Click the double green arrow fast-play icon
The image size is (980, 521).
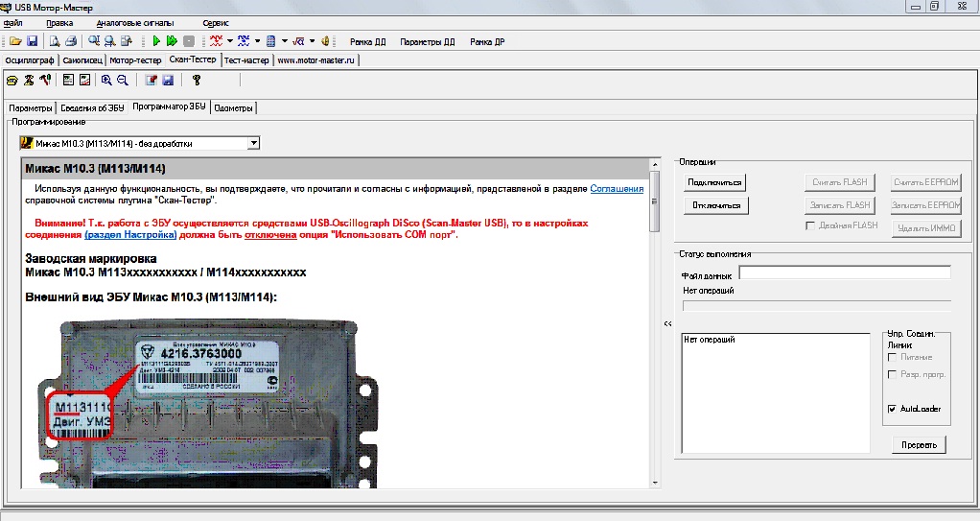tap(172, 41)
